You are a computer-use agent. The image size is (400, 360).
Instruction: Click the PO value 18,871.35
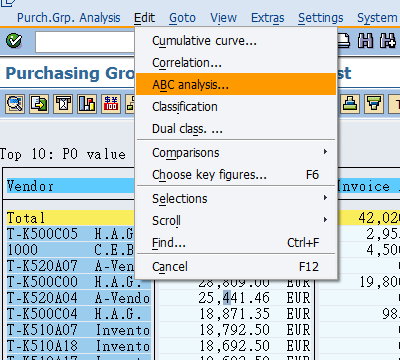[x=234, y=314]
